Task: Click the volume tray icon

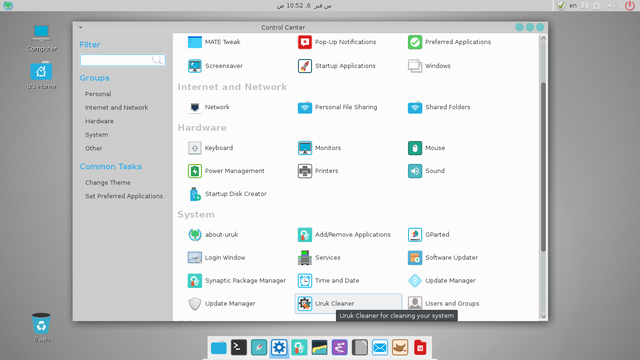Action: (611, 5)
